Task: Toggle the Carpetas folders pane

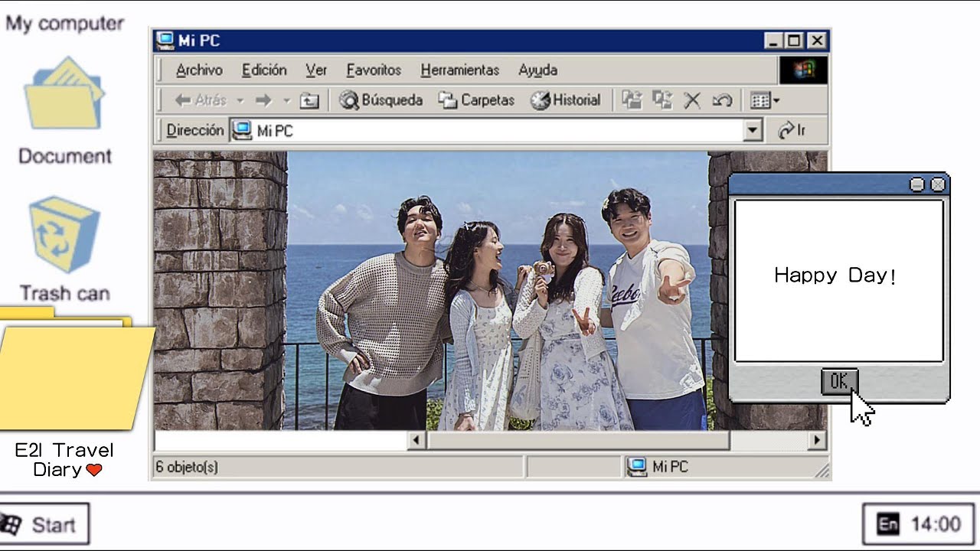Action: (x=476, y=100)
